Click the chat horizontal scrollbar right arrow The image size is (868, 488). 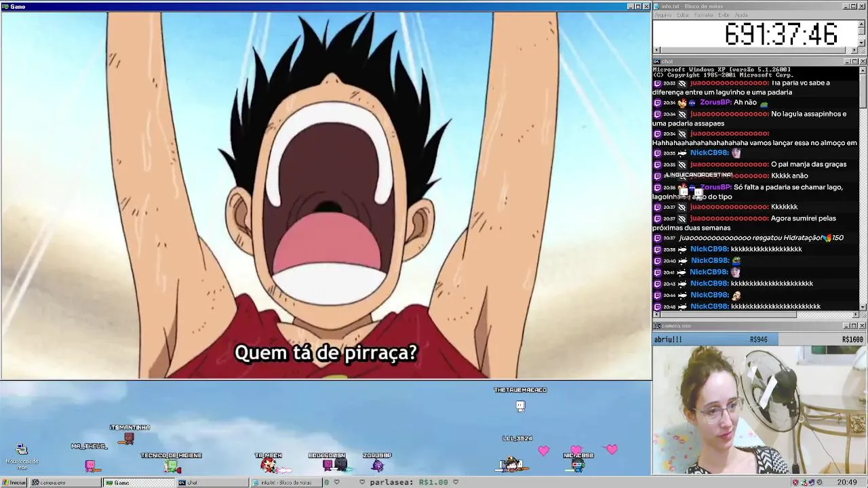tap(856, 314)
